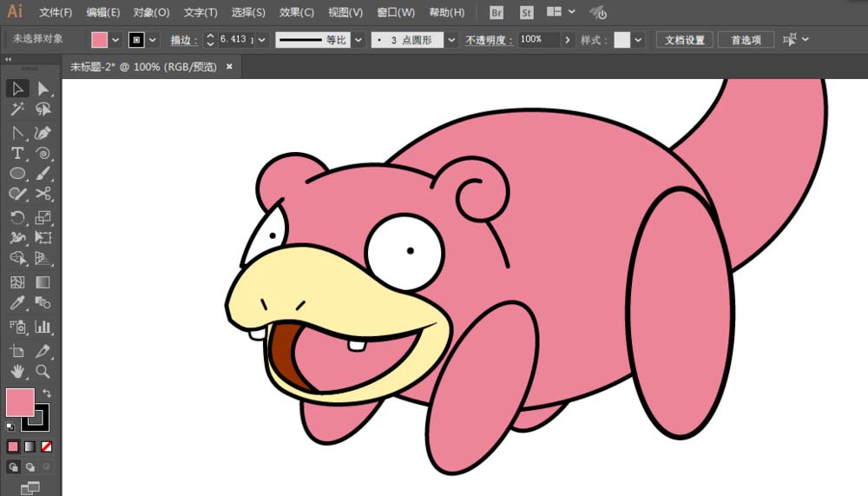Open the 文件(F) menu
868x496 pixels.
click(x=56, y=12)
